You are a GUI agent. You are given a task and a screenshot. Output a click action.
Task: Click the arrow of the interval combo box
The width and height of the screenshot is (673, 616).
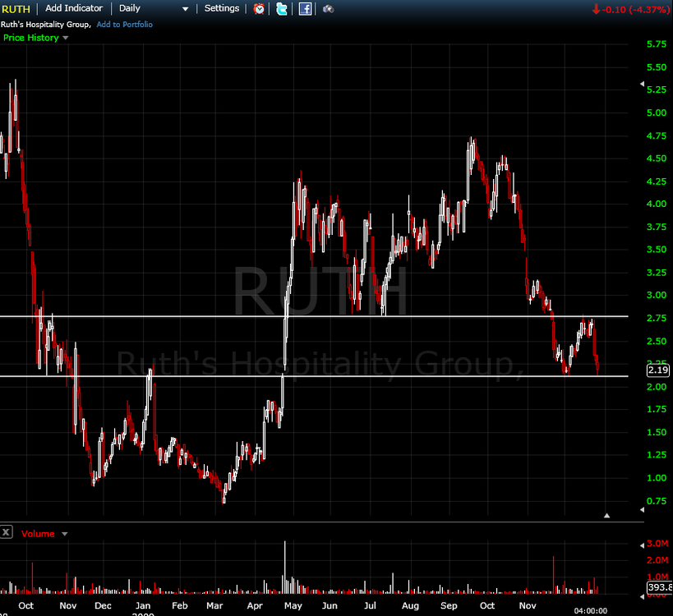point(186,9)
